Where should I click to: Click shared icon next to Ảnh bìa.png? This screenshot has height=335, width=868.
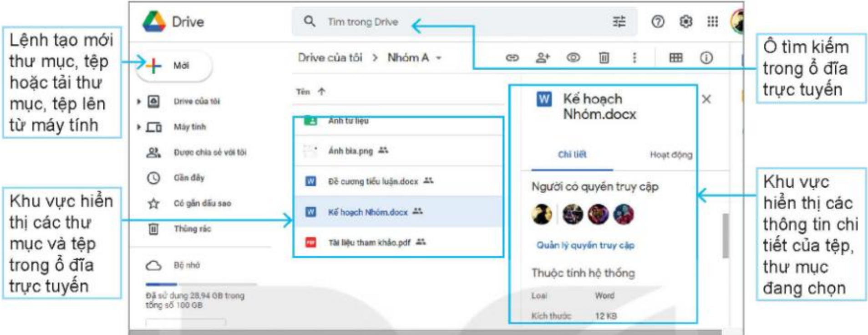(383, 150)
